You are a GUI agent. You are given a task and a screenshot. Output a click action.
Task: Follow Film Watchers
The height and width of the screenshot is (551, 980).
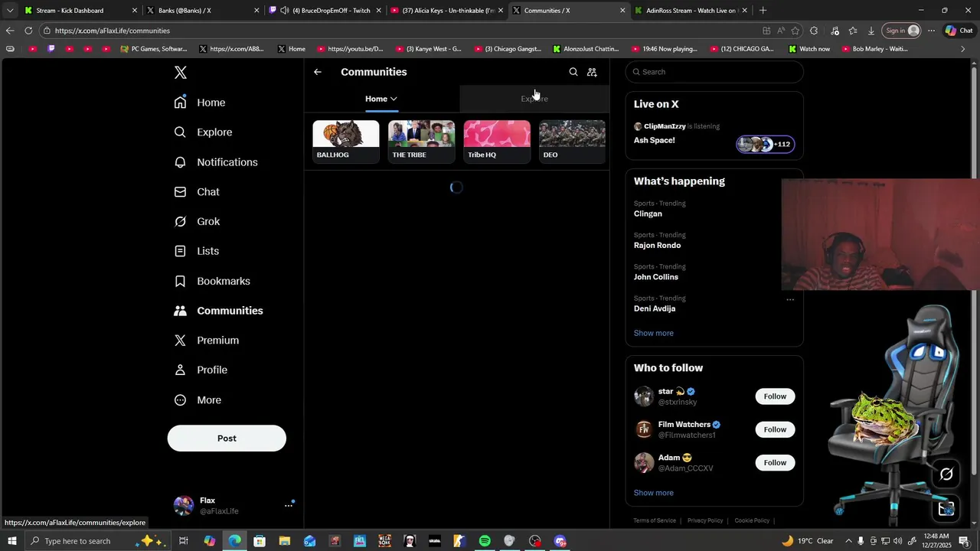click(x=775, y=429)
